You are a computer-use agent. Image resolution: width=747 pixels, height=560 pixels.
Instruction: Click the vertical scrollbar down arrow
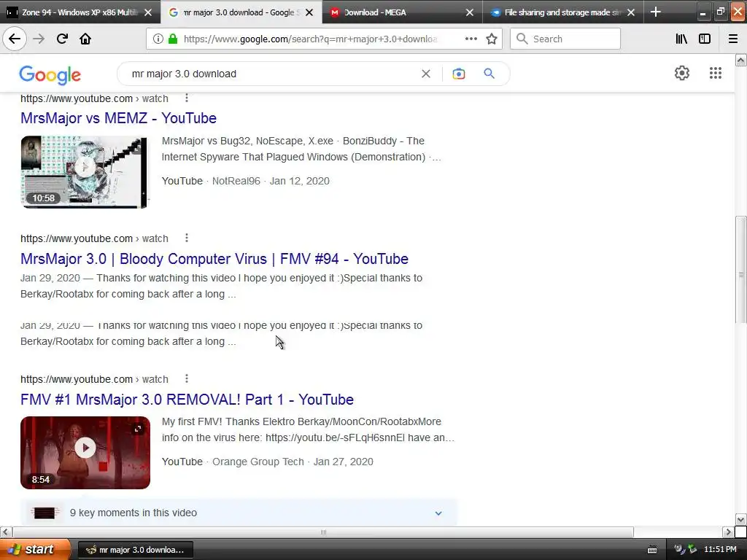[x=741, y=519]
